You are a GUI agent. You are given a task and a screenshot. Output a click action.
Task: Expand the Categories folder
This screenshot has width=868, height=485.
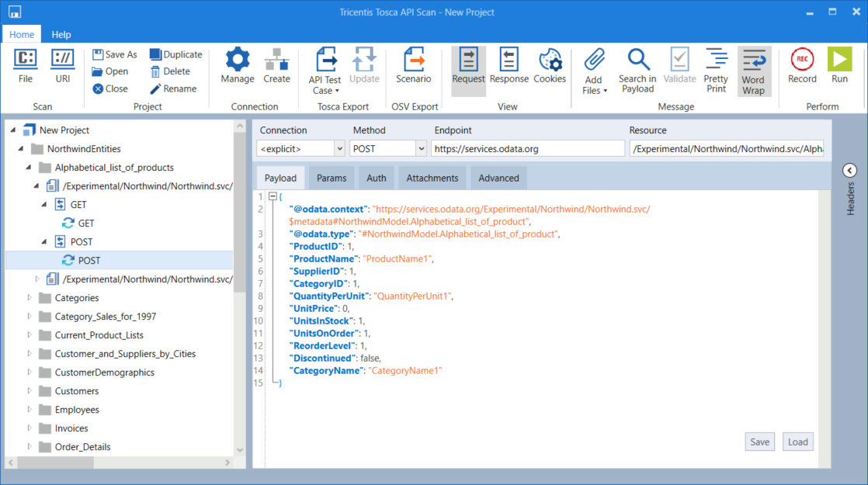[30, 298]
